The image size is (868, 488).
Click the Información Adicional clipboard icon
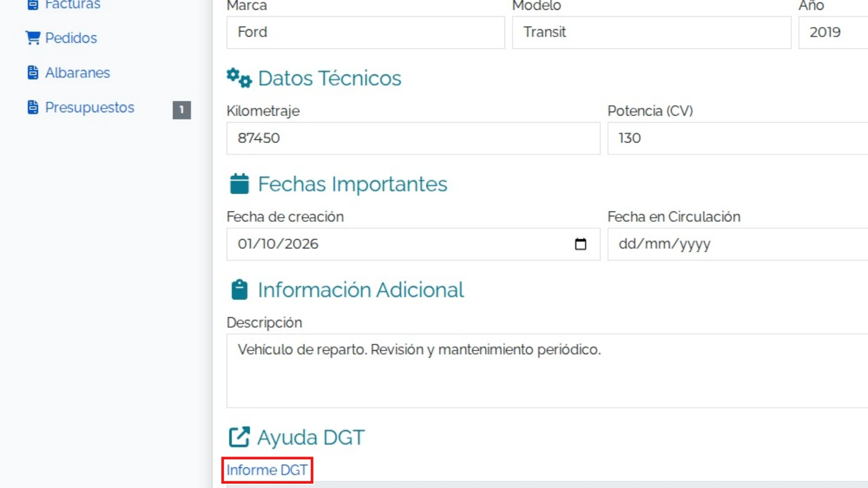(239, 290)
